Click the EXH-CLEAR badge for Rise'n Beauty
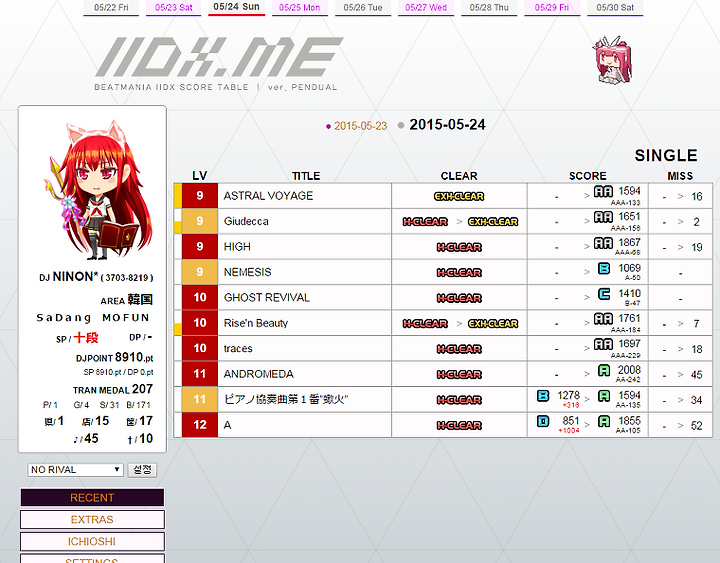Screen dimensions: 720x563 493,324
